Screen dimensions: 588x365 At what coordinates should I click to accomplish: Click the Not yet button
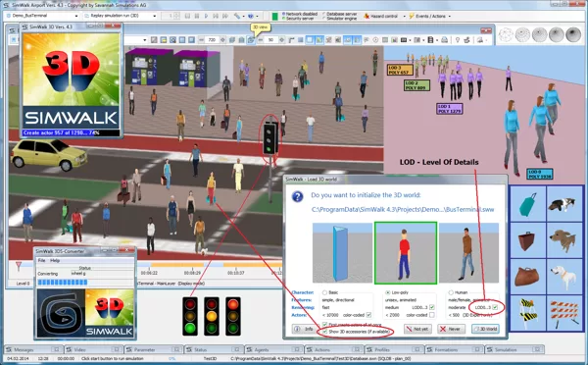[x=417, y=329]
